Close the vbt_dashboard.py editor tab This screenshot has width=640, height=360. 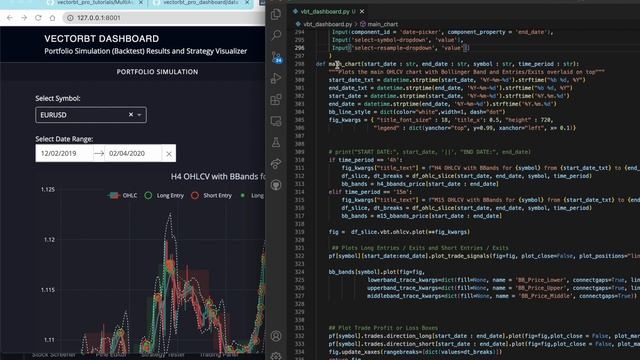click(x=362, y=11)
